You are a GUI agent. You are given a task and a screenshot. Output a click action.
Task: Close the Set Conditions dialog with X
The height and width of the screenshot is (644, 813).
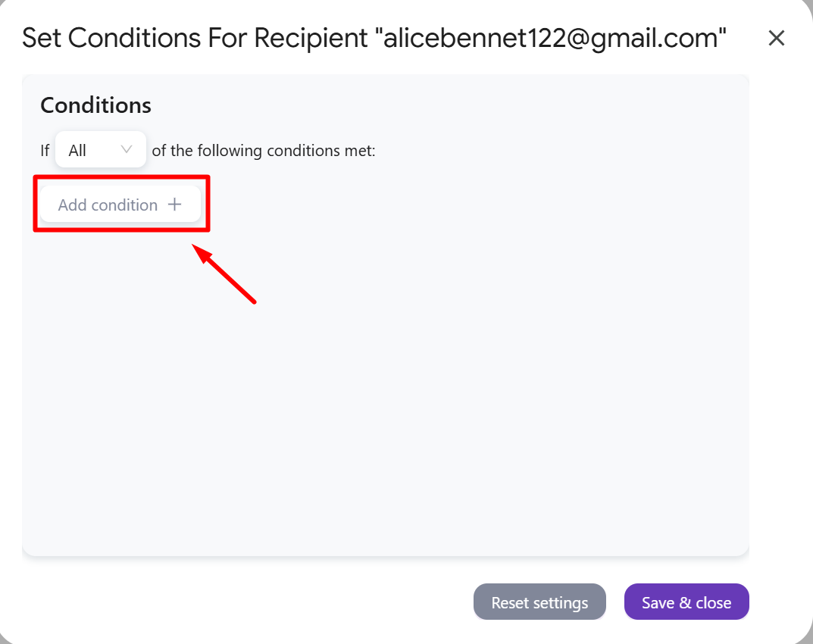pyautogui.click(x=776, y=38)
